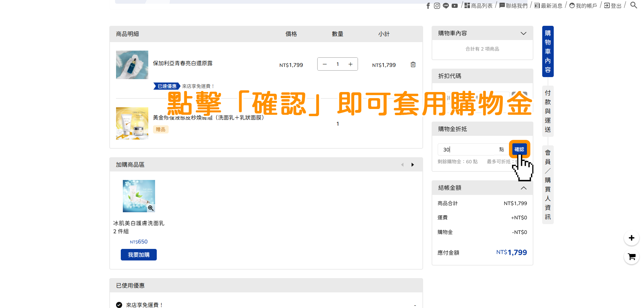Open the floating shopping cart button

click(631, 257)
